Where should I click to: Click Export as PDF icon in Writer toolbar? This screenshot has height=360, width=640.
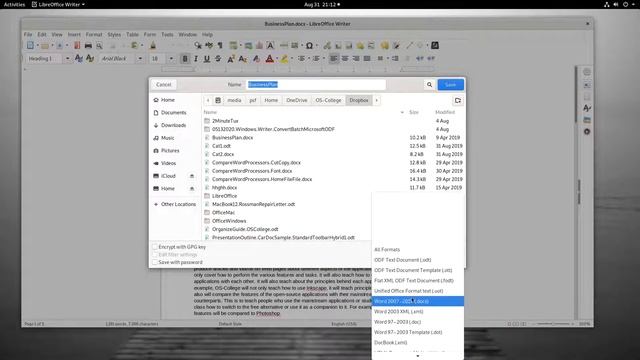point(77,46)
